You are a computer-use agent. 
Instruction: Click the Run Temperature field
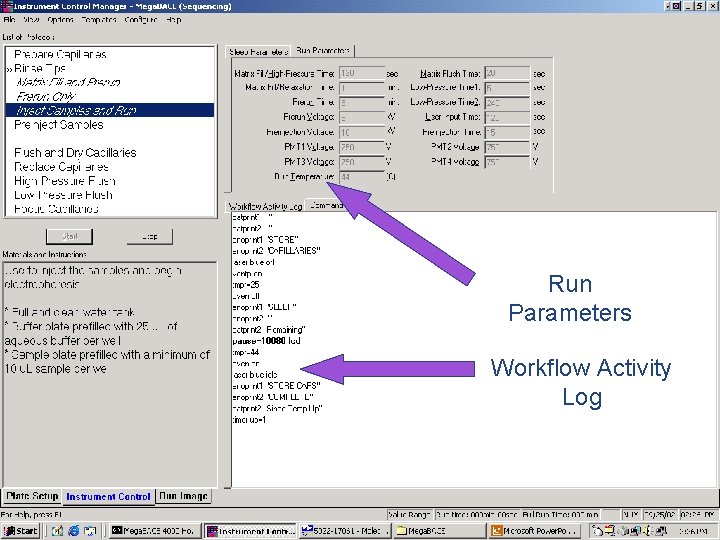362,176
